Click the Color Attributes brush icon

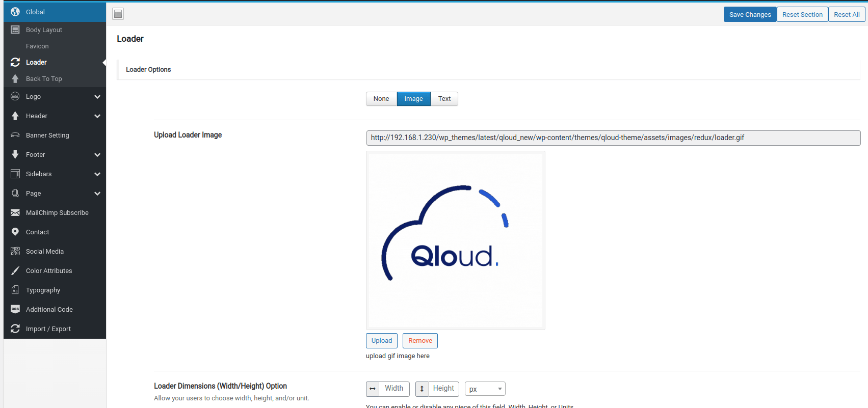click(15, 270)
